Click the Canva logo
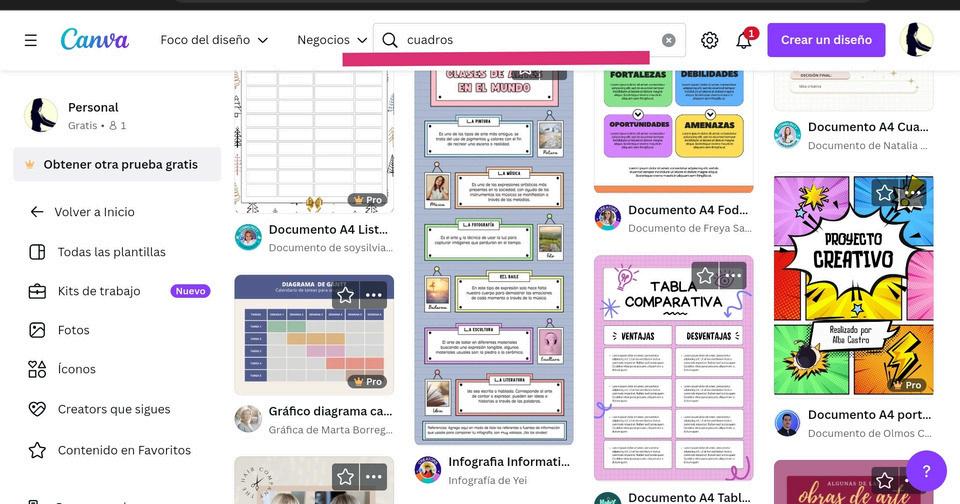Screen dimensions: 960x504 tap(94, 40)
